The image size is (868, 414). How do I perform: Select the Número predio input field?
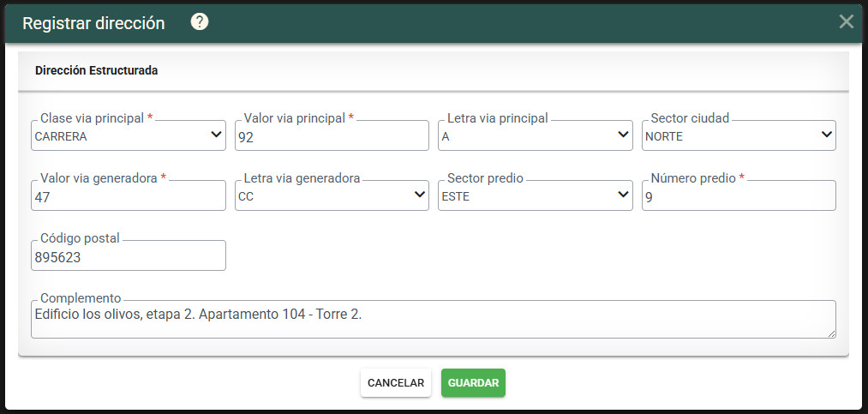pyautogui.click(x=739, y=195)
